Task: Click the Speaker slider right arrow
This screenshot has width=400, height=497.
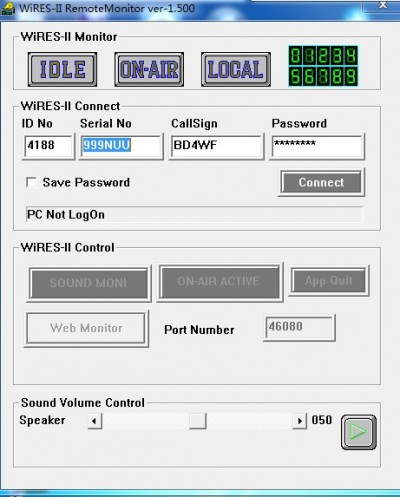Action: pyautogui.click(x=299, y=421)
